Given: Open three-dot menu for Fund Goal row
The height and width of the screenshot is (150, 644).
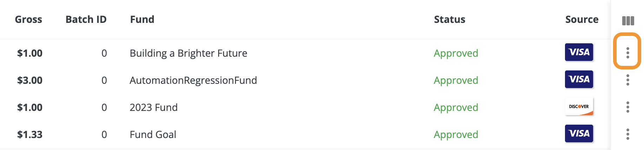Looking at the screenshot, I should [627, 134].
